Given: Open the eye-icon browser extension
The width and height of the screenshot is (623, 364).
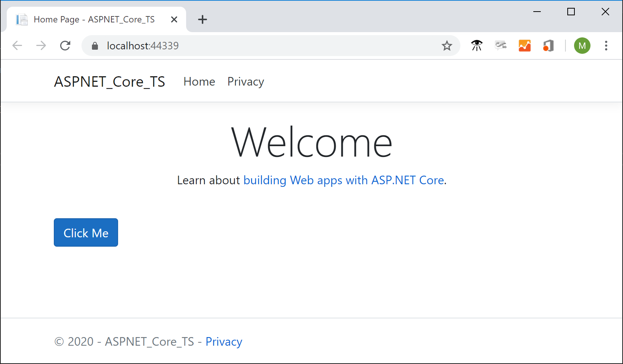Looking at the screenshot, I should coord(476,45).
